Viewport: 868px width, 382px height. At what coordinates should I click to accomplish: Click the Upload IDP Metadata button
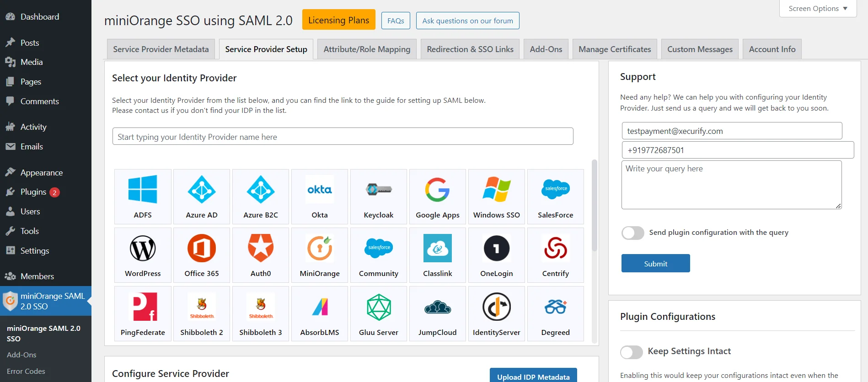533,376
